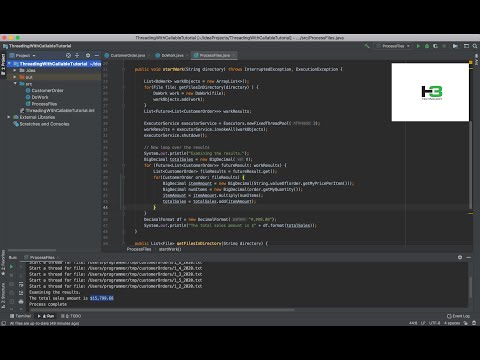Expand the out folder
Screen dimensions: 480x360
pyautogui.click(x=15, y=77)
